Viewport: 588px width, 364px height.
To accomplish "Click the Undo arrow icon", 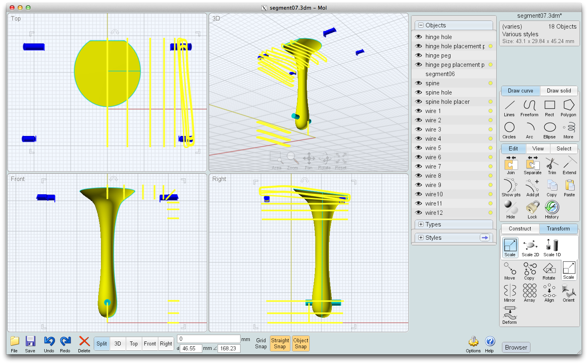I will (49, 344).
